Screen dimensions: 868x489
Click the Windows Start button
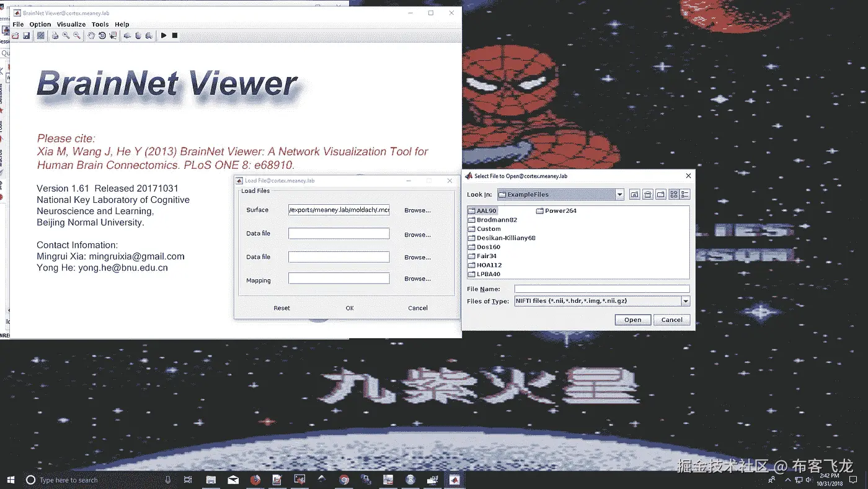[x=11, y=480]
